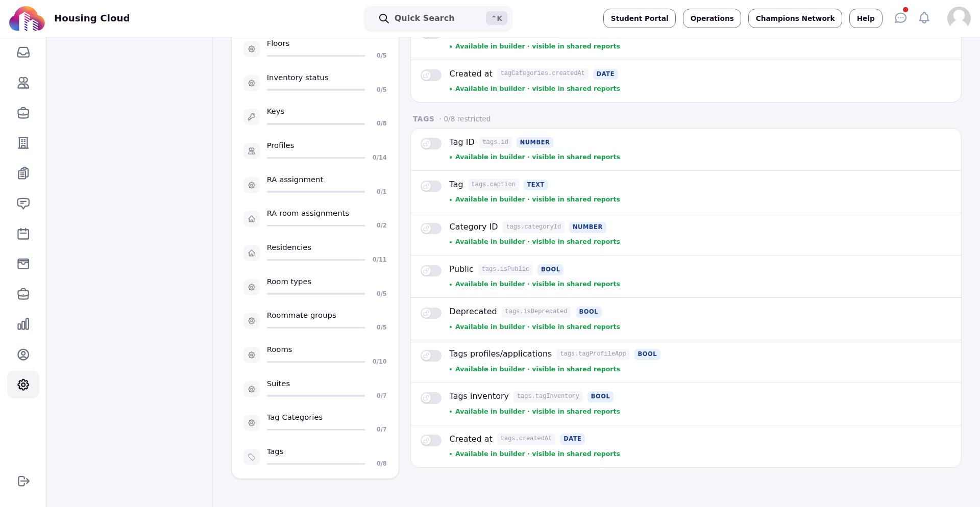The image size is (980, 507).
Task: Select Rooms in the category list
Action: (315, 355)
